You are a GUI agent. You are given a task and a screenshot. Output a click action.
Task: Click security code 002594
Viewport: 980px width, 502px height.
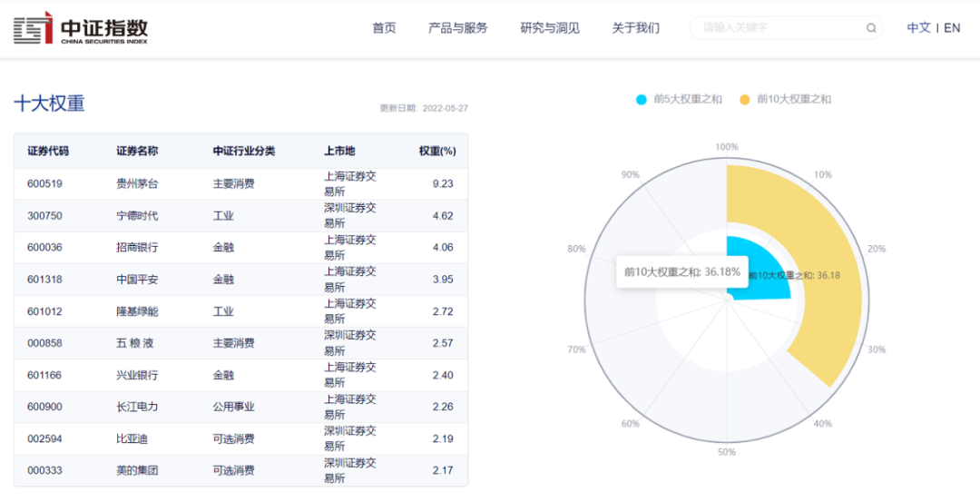45,438
